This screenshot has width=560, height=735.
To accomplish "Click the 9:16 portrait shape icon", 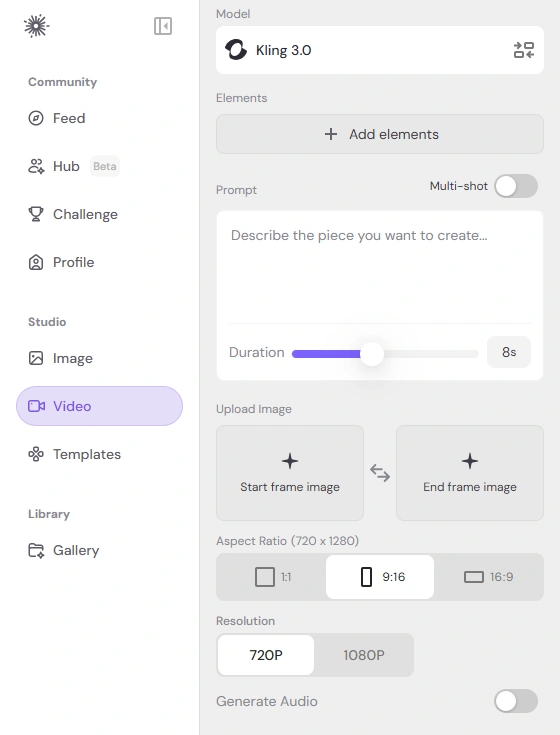I will click(366, 577).
